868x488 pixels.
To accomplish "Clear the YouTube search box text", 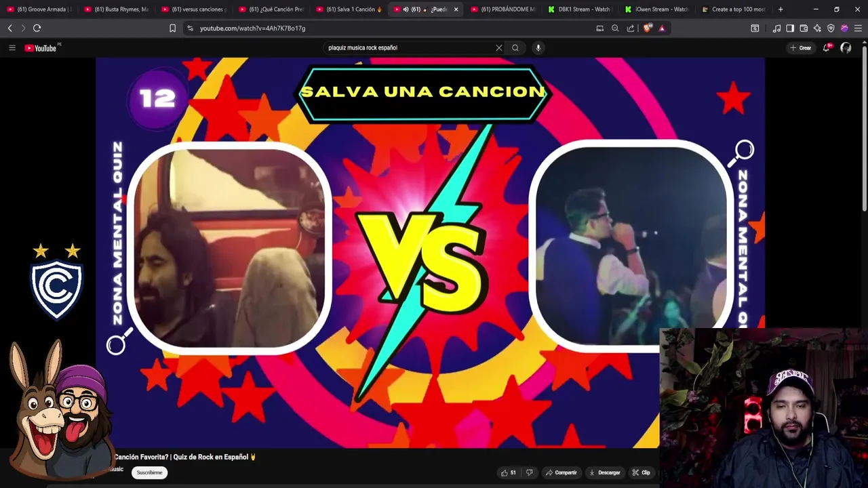I will (x=499, y=47).
